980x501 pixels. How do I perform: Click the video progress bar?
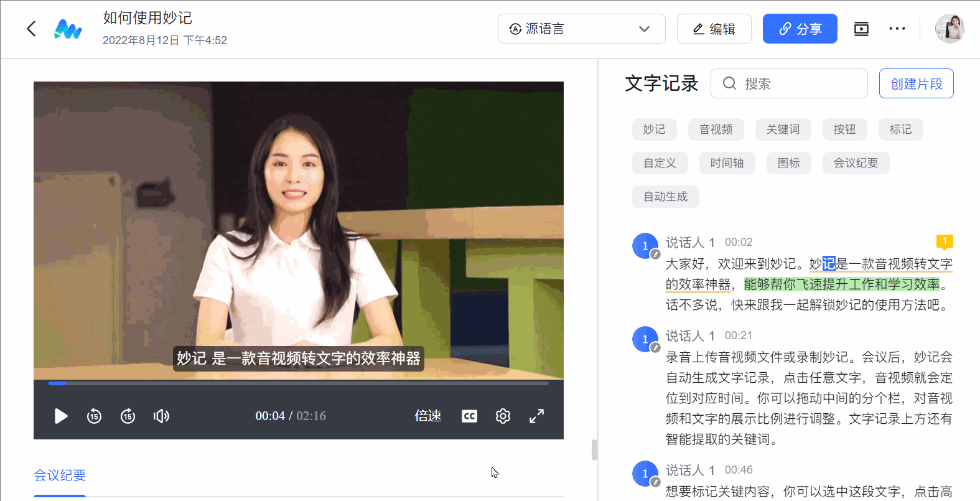299,383
